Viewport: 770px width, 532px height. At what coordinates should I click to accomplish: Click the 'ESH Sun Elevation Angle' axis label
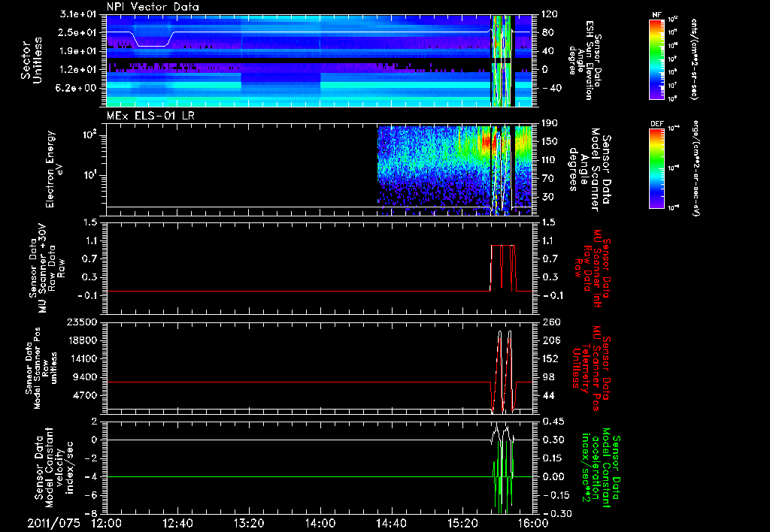click(x=584, y=60)
